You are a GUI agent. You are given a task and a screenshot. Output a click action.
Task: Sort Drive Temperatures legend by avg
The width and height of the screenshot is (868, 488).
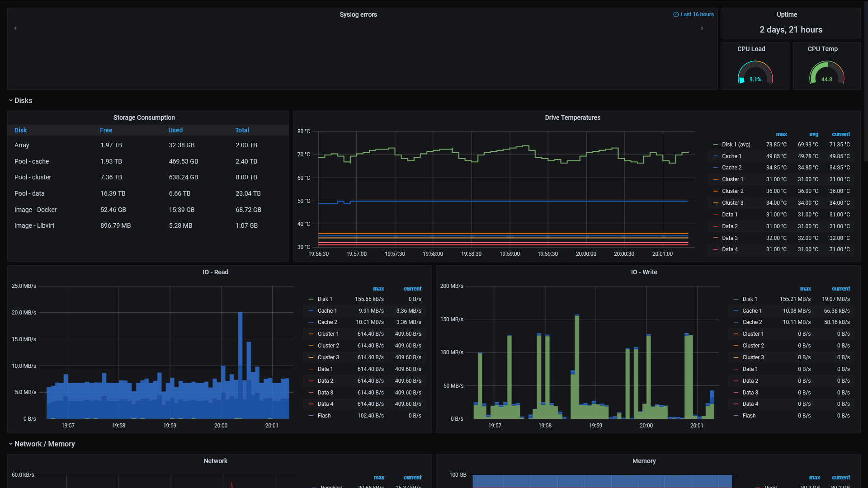point(813,134)
